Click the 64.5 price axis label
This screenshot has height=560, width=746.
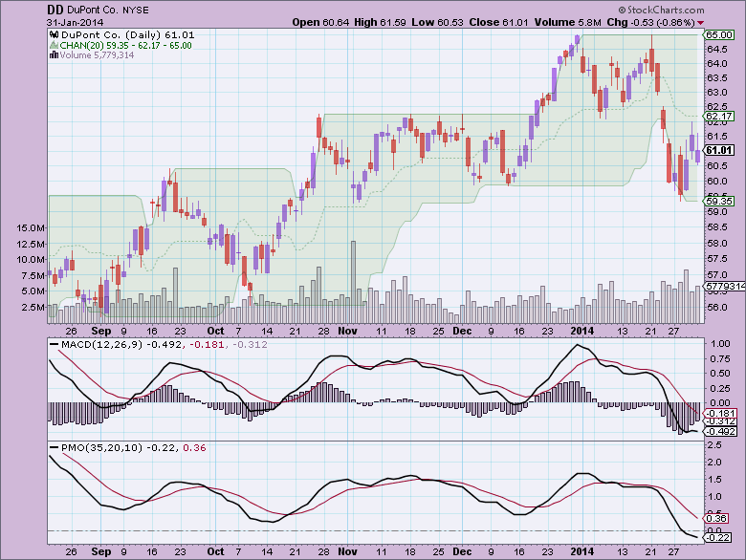[x=717, y=50]
